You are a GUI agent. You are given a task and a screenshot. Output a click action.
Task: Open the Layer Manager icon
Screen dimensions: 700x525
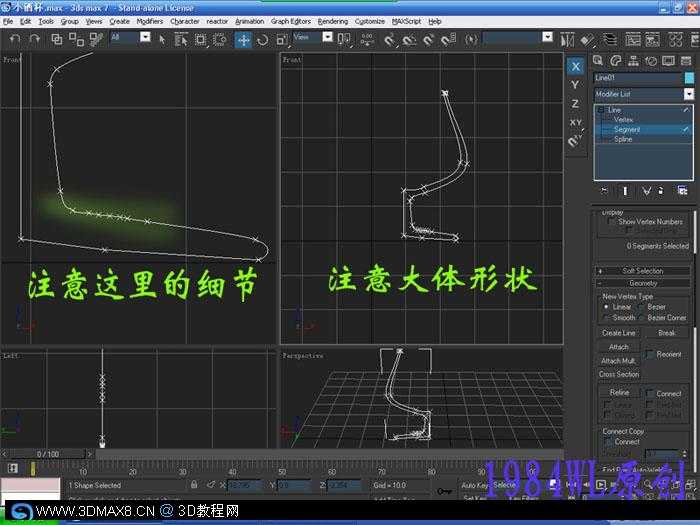coord(610,40)
